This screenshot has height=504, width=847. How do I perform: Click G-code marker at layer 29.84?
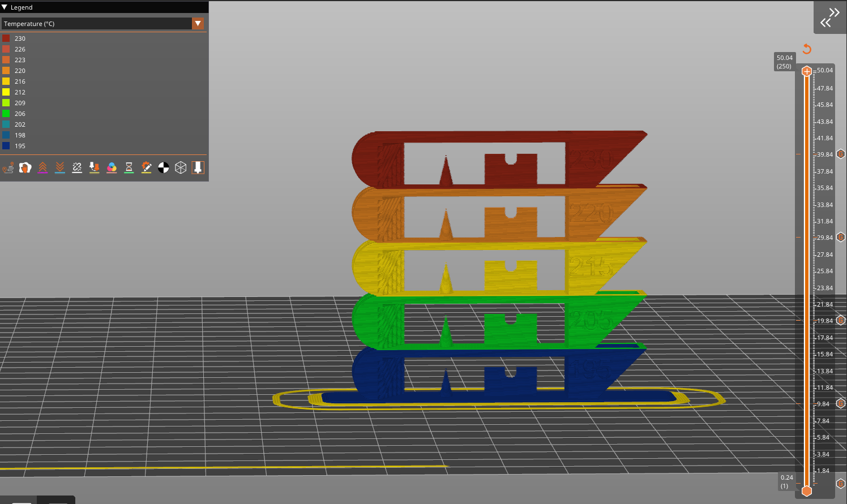click(x=841, y=237)
